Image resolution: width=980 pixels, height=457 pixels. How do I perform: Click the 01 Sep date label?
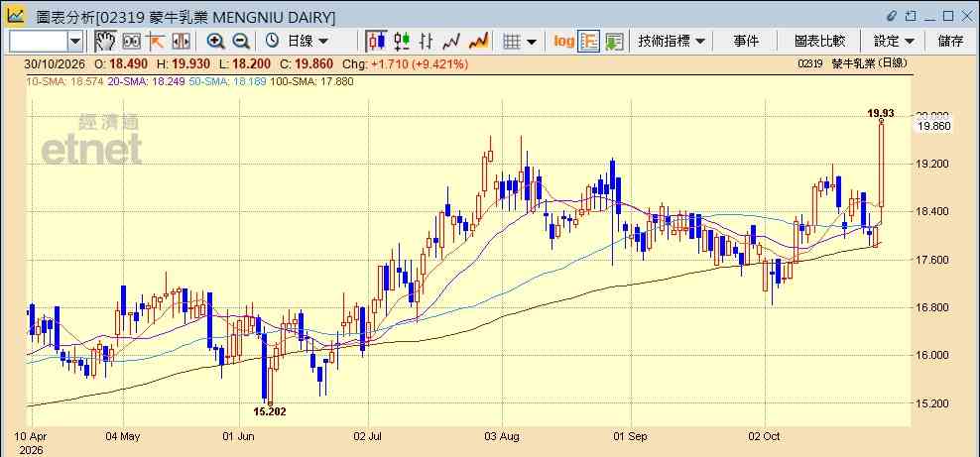point(630,436)
